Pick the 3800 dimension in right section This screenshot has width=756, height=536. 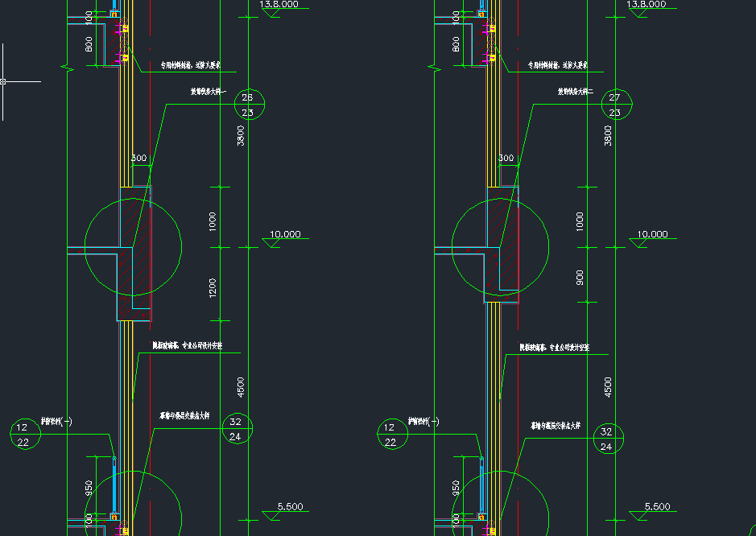[x=608, y=135]
